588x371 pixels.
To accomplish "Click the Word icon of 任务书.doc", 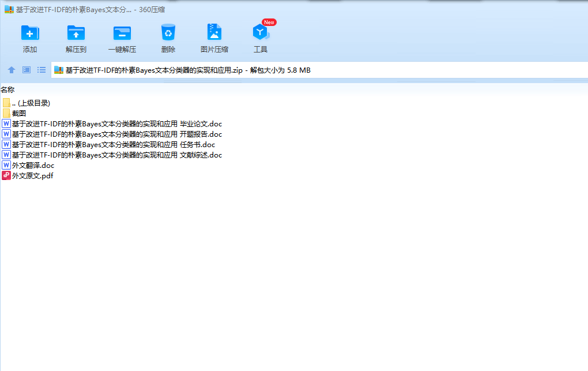I will click(6, 144).
